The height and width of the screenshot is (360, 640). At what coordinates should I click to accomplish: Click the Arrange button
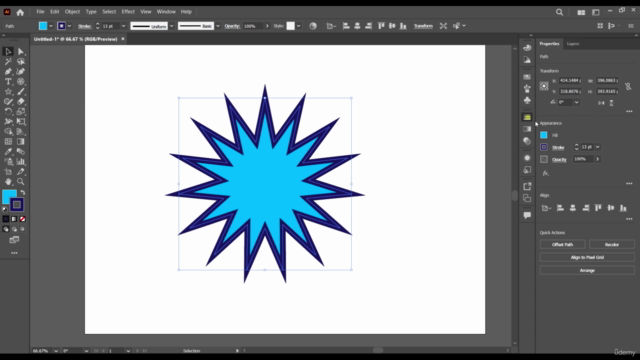[x=587, y=271]
